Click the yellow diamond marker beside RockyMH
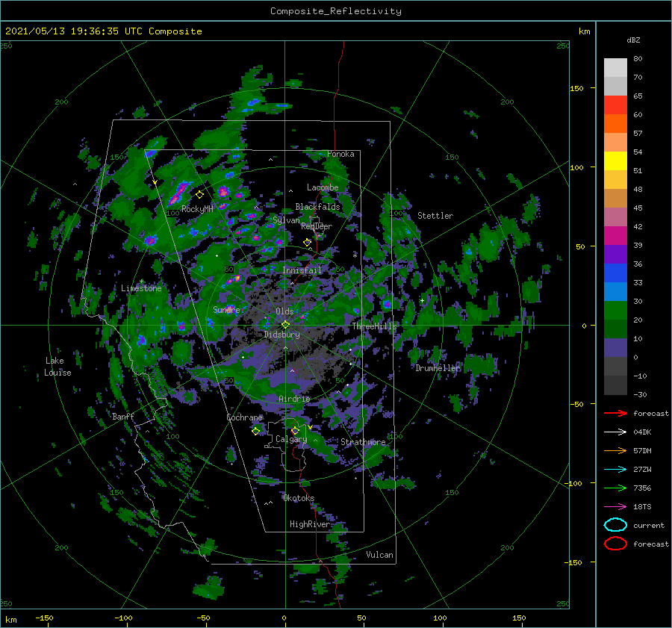This screenshot has height=628, width=672. click(199, 195)
